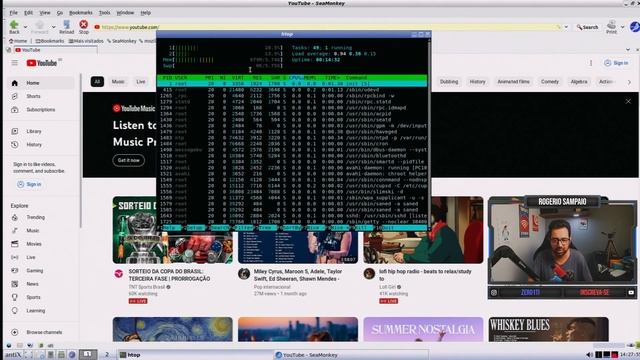640x360 pixels.
Task: Select the YouTube browser tab
Action: point(56,50)
